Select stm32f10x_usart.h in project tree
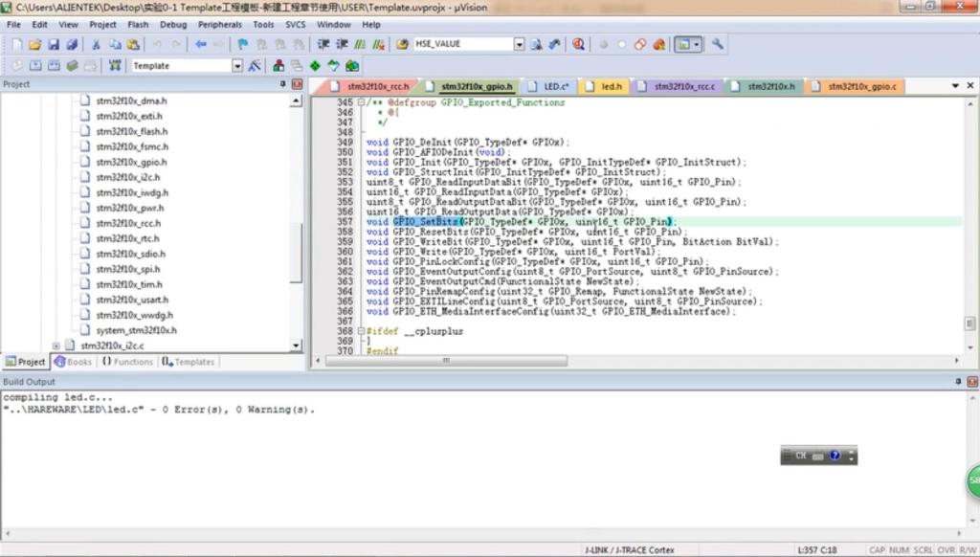 pyautogui.click(x=131, y=300)
